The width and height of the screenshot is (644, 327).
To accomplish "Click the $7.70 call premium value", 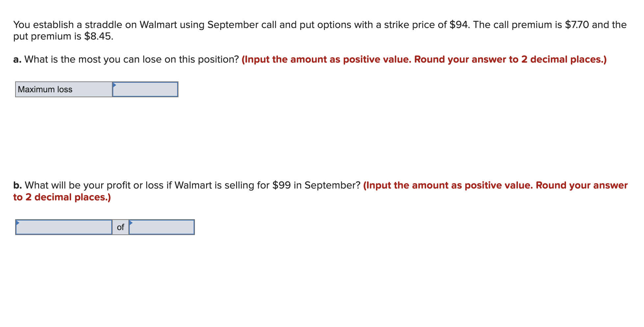I will pos(577,25).
